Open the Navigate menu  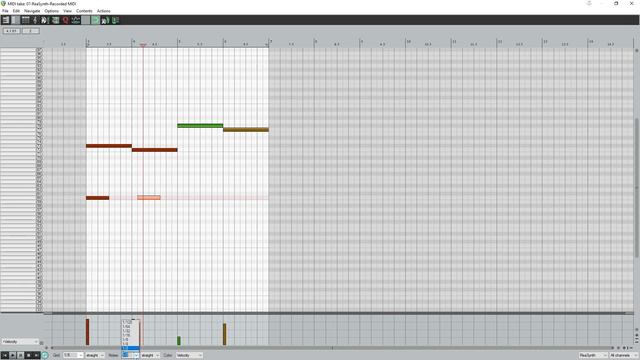(32, 11)
